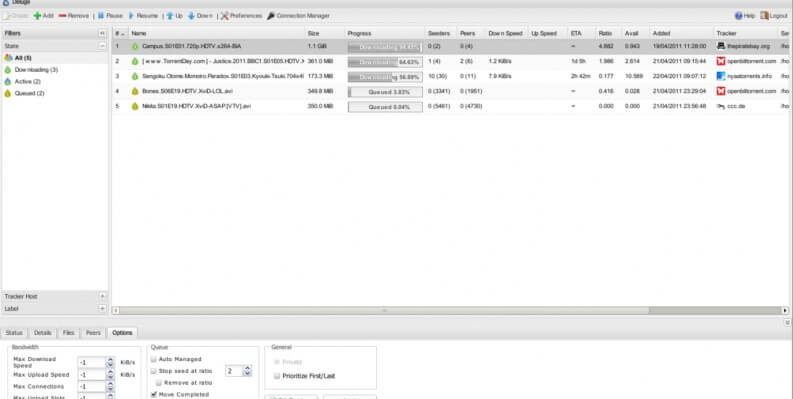The width and height of the screenshot is (793, 399).
Task: Uncheck the Move Completed checkbox
Action: 154,394
